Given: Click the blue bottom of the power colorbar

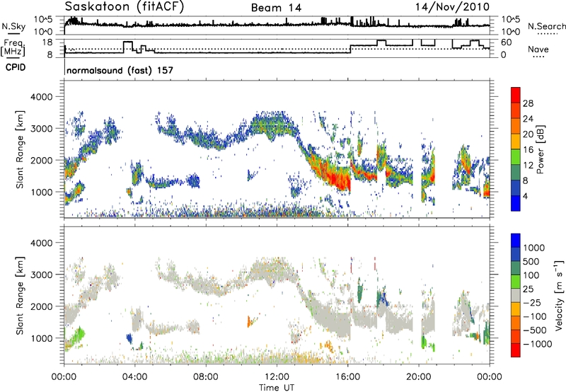Looking at the screenshot, I should (x=516, y=203).
